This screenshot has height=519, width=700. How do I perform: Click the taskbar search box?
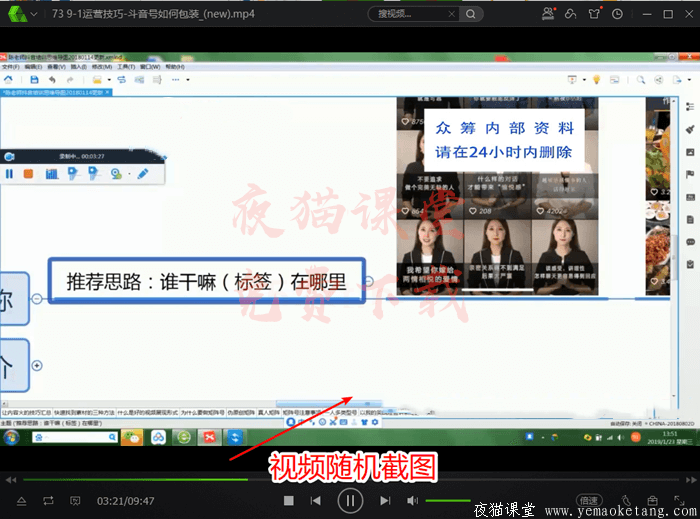[x=75, y=437]
